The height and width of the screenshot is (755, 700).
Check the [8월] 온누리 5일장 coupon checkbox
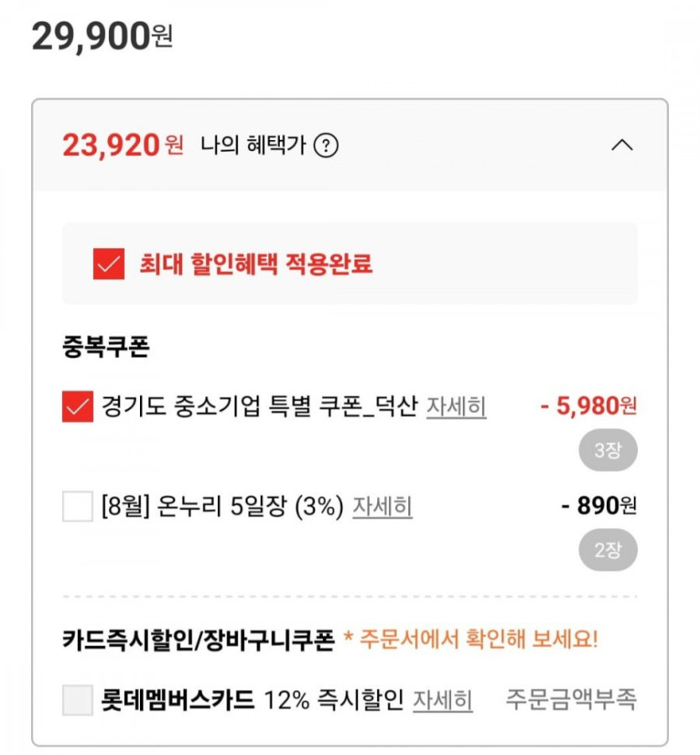point(77,507)
